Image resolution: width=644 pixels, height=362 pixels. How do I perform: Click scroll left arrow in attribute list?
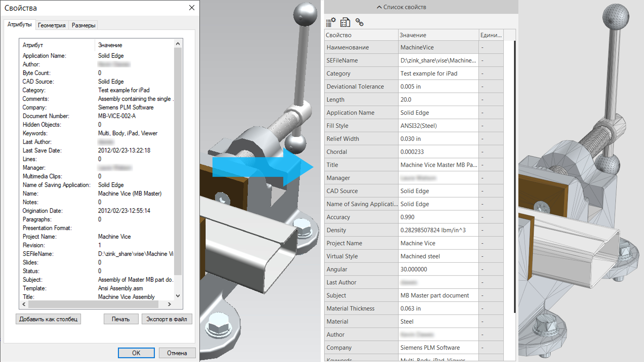pyautogui.click(x=24, y=304)
